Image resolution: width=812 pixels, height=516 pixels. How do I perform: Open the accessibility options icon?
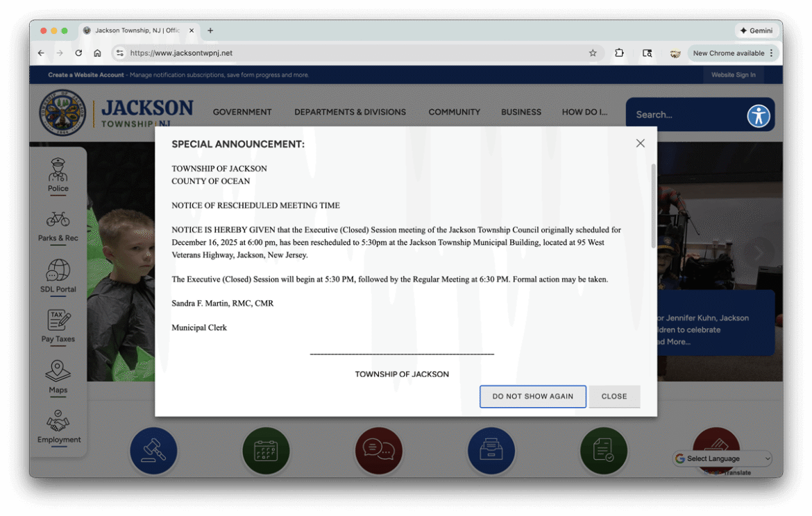coord(758,115)
